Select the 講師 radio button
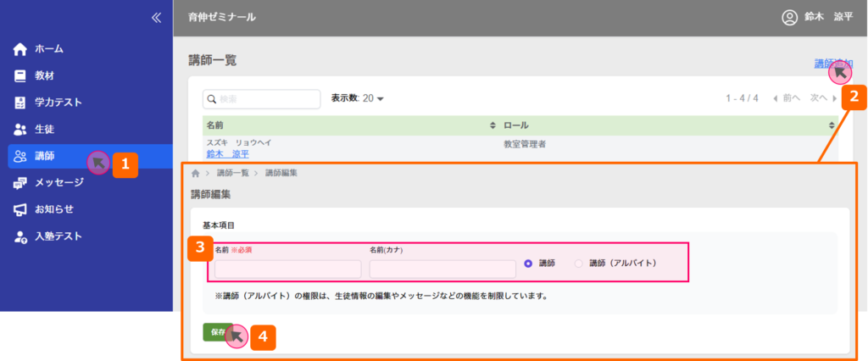Screen dimensions: 868x361 (529, 264)
